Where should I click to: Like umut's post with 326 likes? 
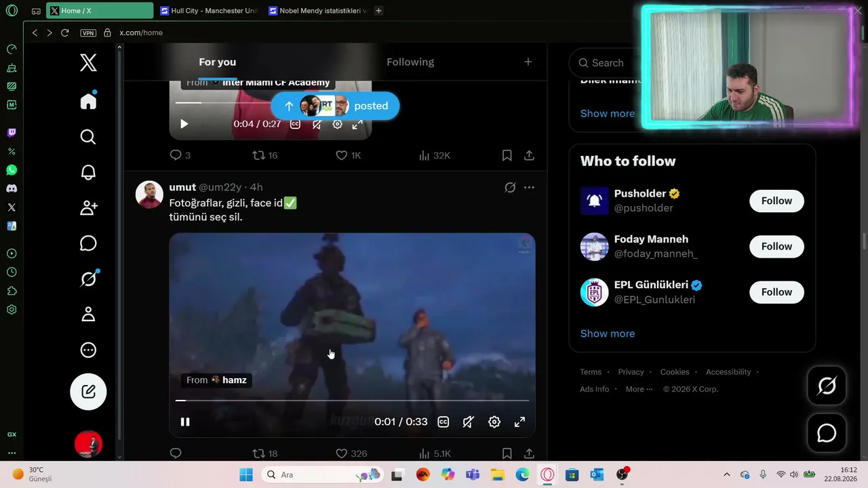coord(351,453)
